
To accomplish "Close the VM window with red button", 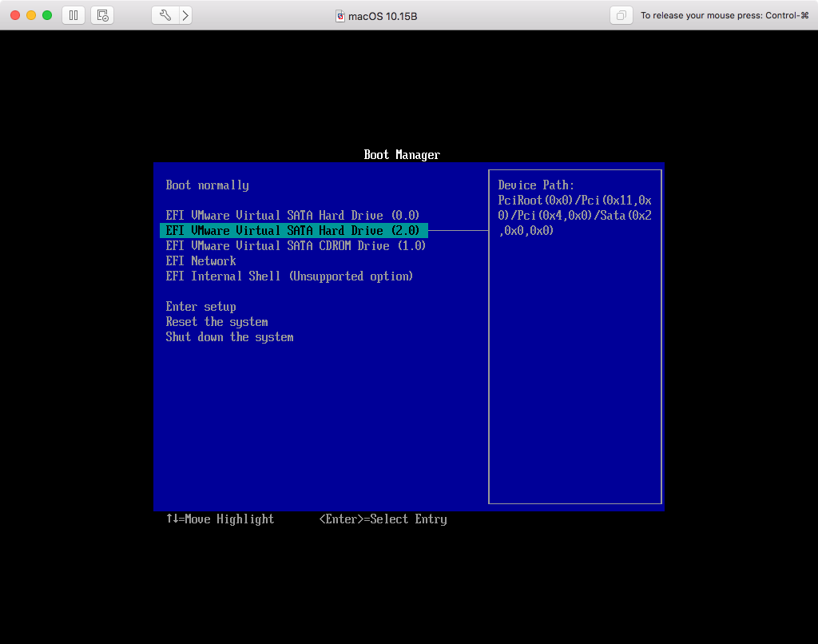I will pyautogui.click(x=15, y=15).
